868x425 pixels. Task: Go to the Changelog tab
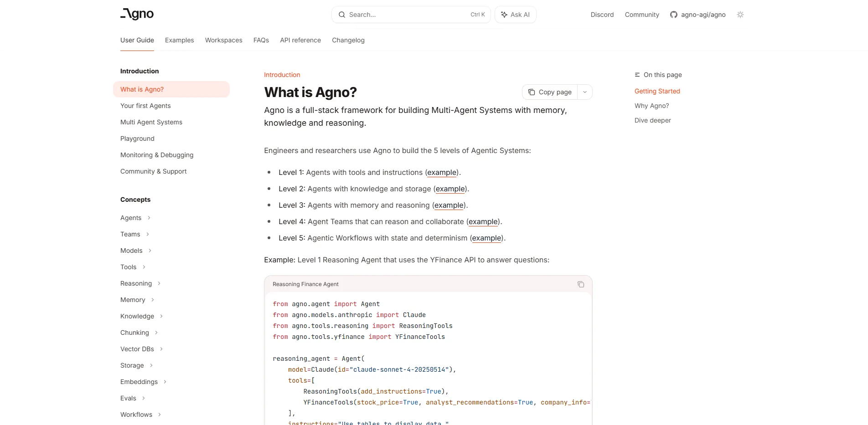(x=348, y=40)
